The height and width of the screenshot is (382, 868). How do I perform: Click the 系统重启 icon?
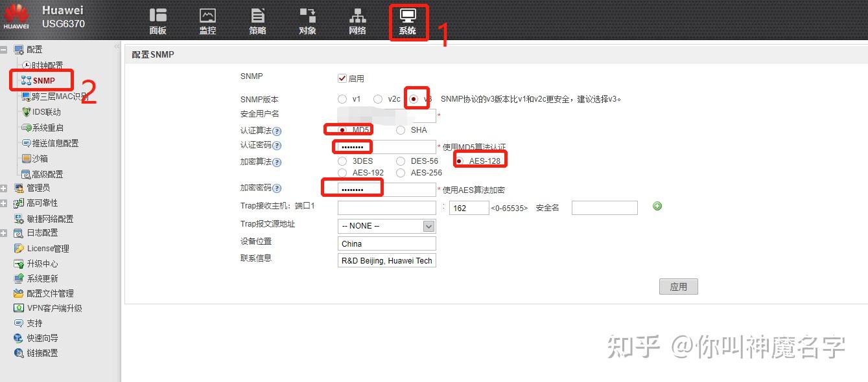point(27,128)
